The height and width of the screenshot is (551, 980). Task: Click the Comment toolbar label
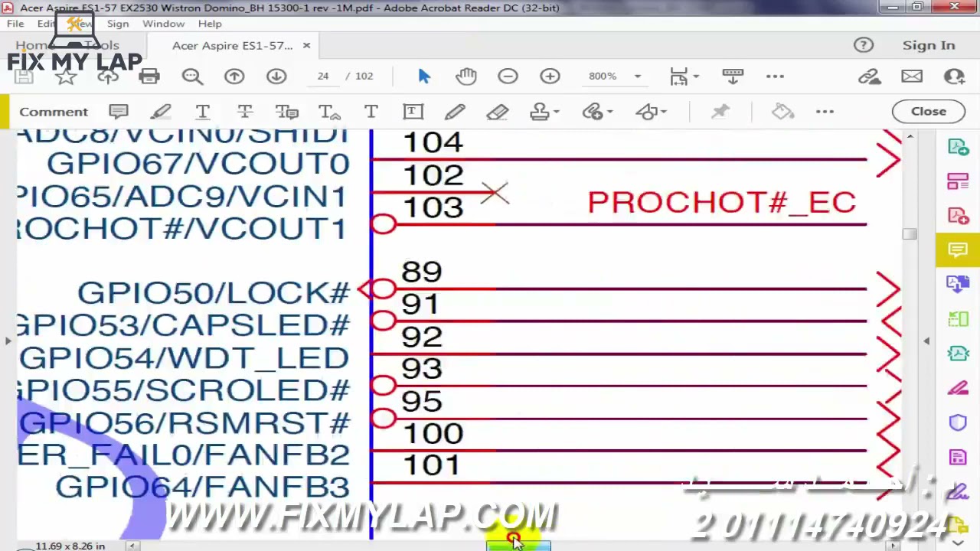point(54,112)
